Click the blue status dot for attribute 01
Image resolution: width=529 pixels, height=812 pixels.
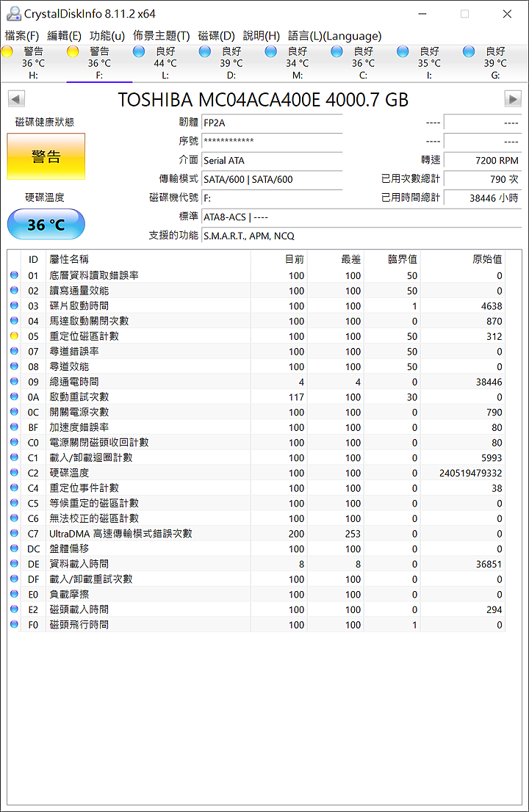(14, 275)
